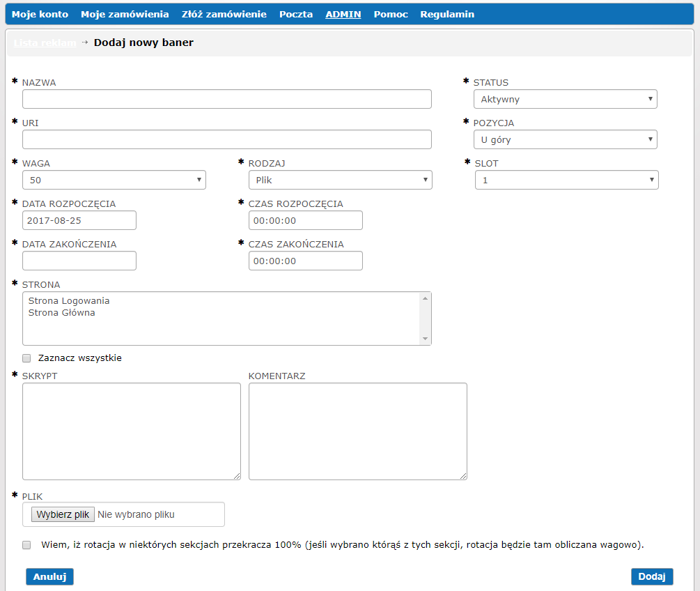Open the SLOT dropdown

point(566,180)
